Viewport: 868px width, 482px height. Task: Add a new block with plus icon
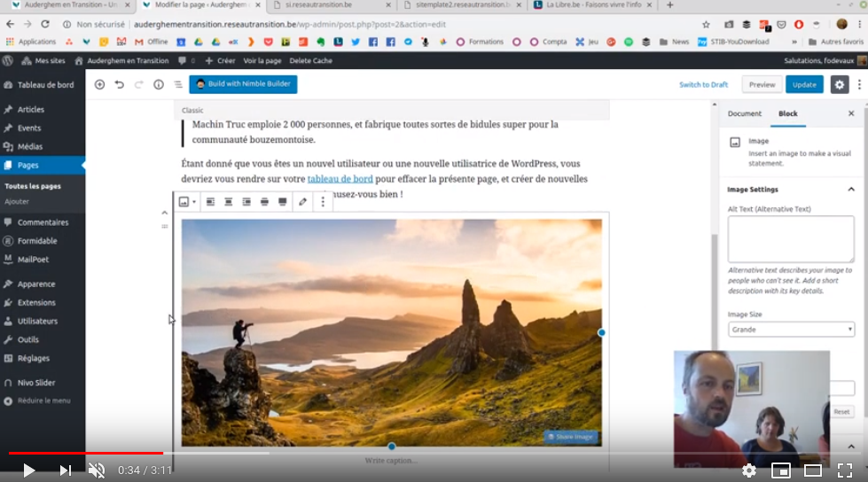[x=99, y=85]
